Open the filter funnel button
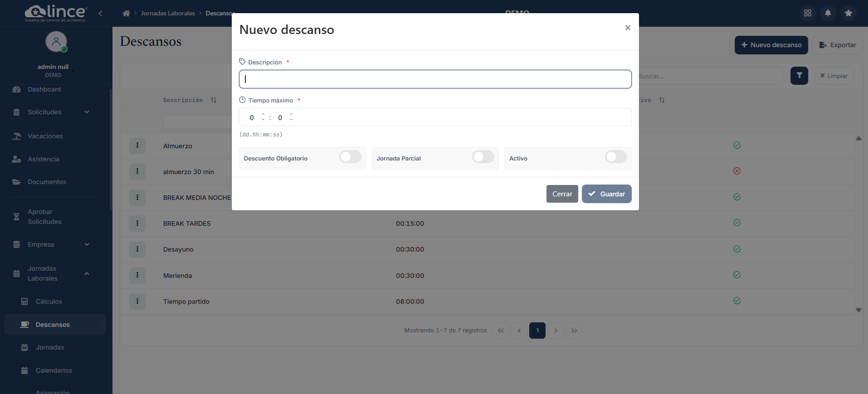The height and width of the screenshot is (394, 868). [799, 76]
